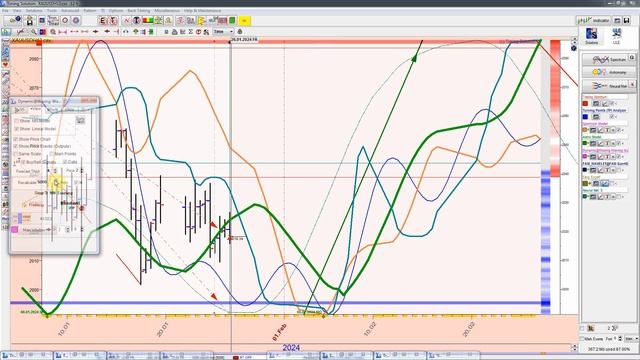Viewport: 640px width, 360px height.
Task: Click the purple circle icon in toolbar
Action: tap(76, 20)
